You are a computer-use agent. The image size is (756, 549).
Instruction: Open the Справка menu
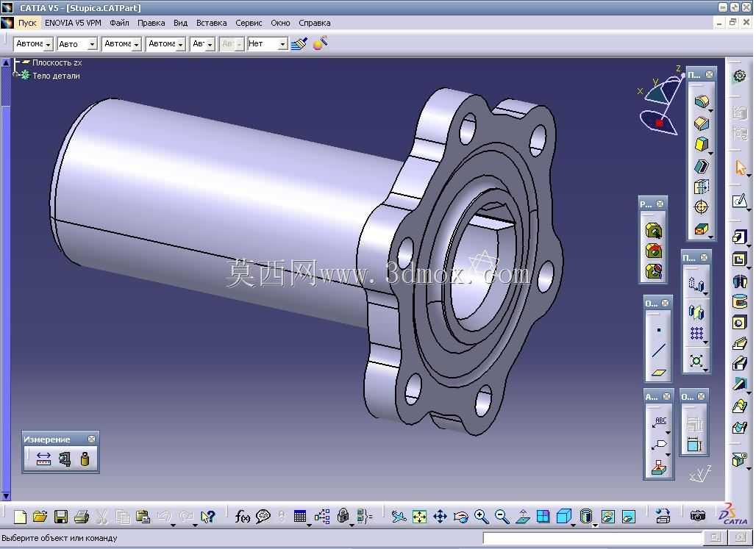pyautogui.click(x=314, y=23)
